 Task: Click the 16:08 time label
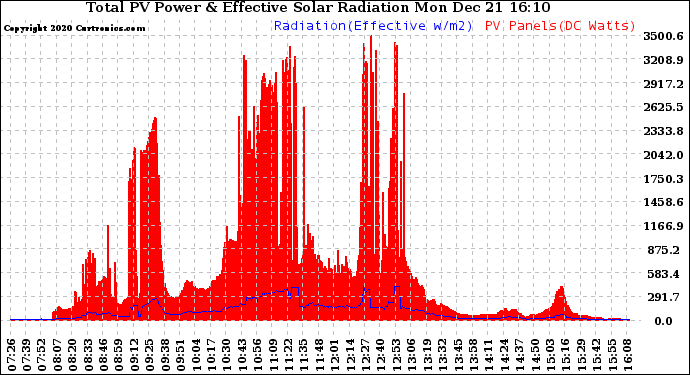(628, 355)
